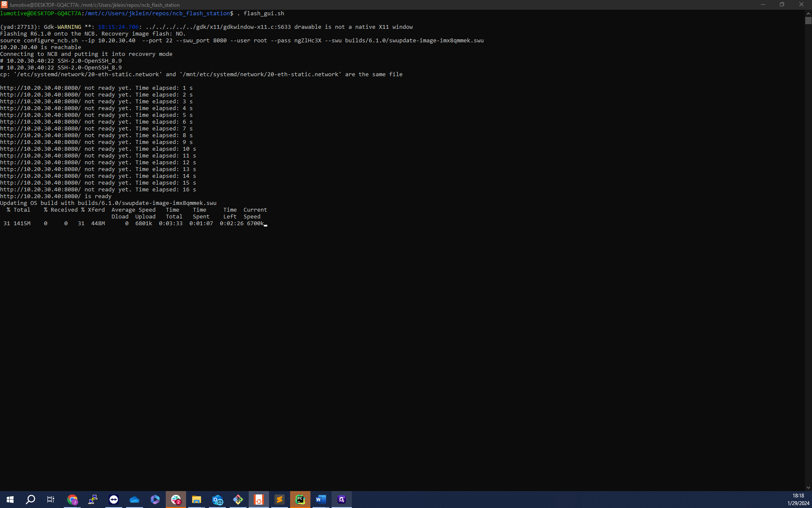
Task: Open taskbar Search
Action: click(x=30, y=500)
